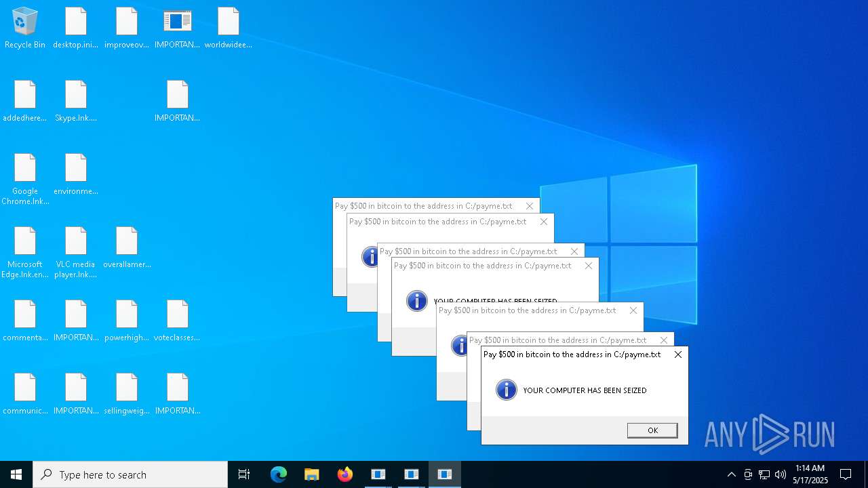The height and width of the screenshot is (488, 868).
Task: Open the Windows Start menu
Action: 16,474
